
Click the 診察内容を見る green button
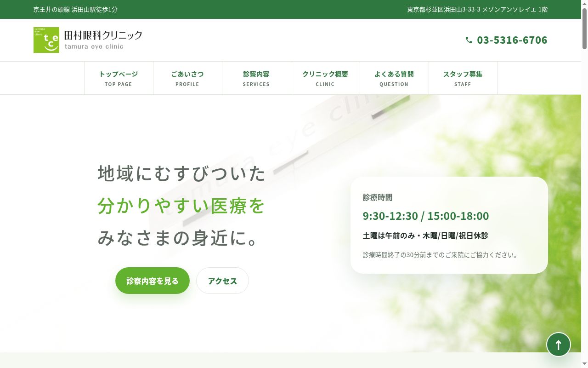tap(153, 281)
